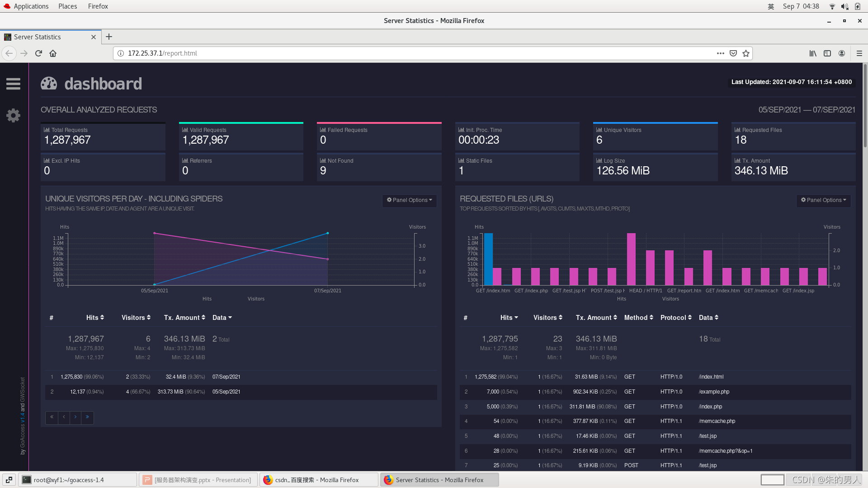Open the Firefox menu in top bar

(x=98, y=6)
